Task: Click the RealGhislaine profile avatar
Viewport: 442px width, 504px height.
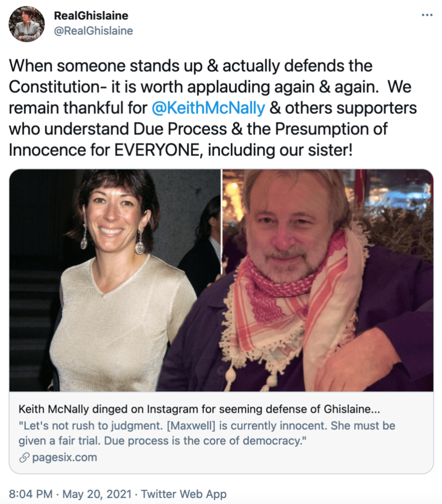Action: 27,24
